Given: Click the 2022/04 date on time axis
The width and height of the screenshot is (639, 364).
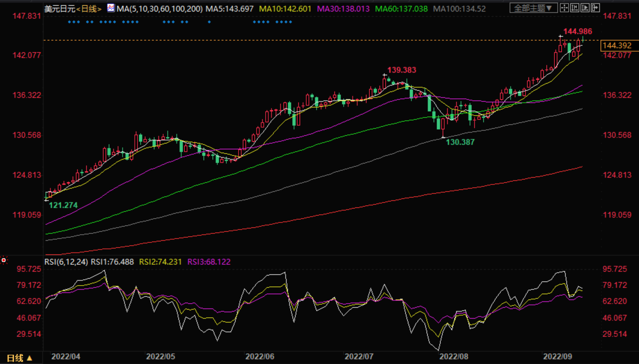Looking at the screenshot, I should [66, 357].
